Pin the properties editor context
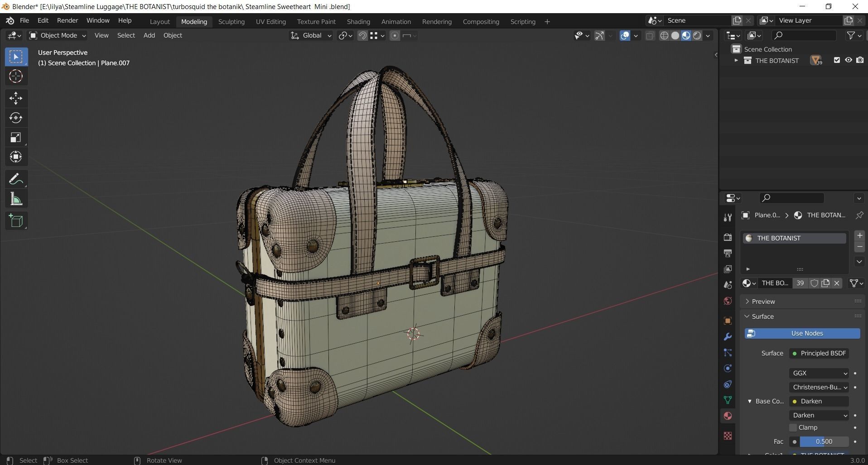868x465 pixels. (x=859, y=215)
